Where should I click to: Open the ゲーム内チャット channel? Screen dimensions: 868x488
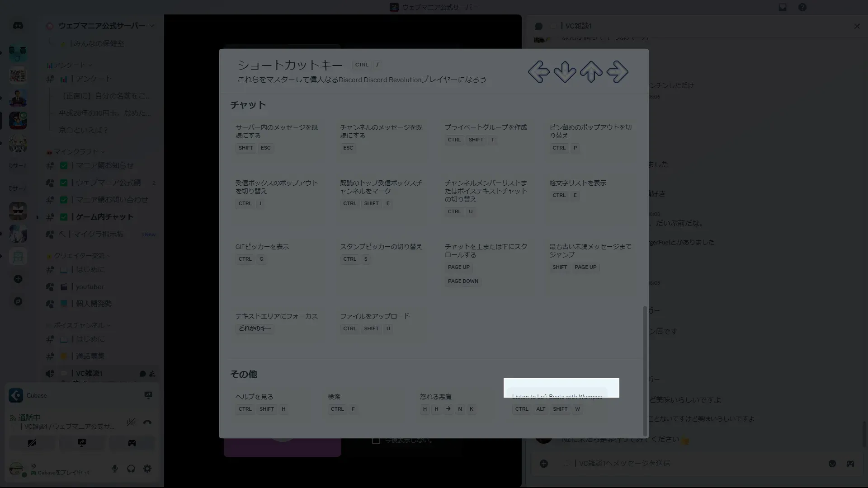tap(104, 217)
